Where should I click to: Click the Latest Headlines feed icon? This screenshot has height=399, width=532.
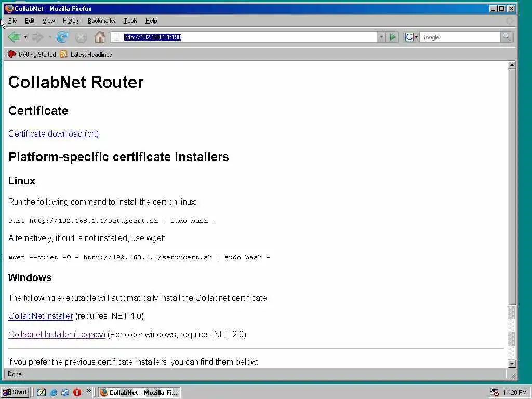63,54
